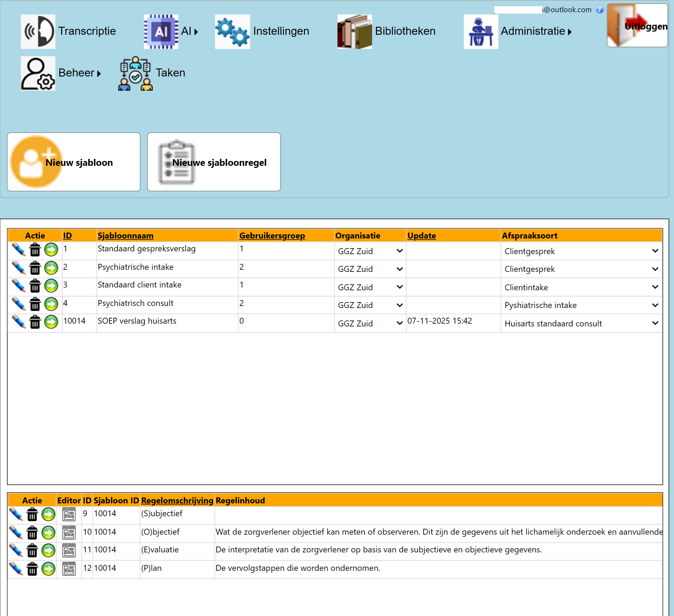The height and width of the screenshot is (616, 674).
Task: Click green arrow for (S)ubjectief rule
Action: 48,514
